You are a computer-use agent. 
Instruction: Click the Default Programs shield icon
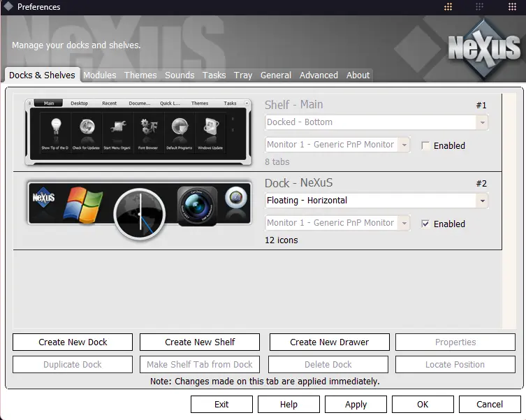180,127
